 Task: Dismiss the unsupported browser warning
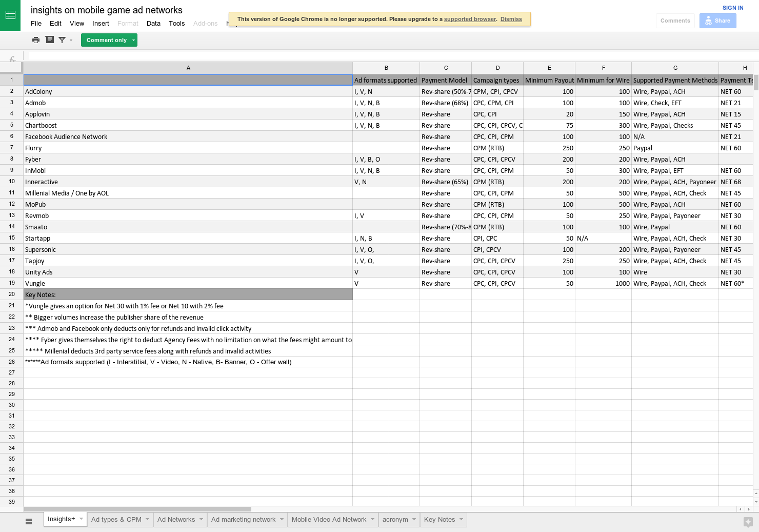pyautogui.click(x=511, y=19)
